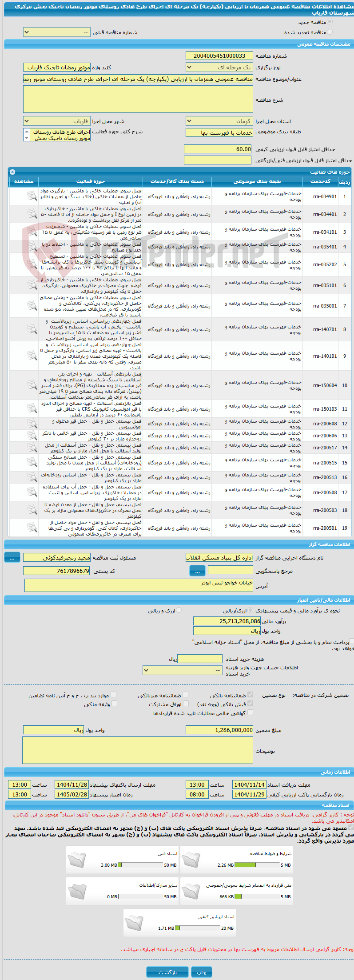
Task: Open view icon for row rra-035401
Action: (32, 247)
